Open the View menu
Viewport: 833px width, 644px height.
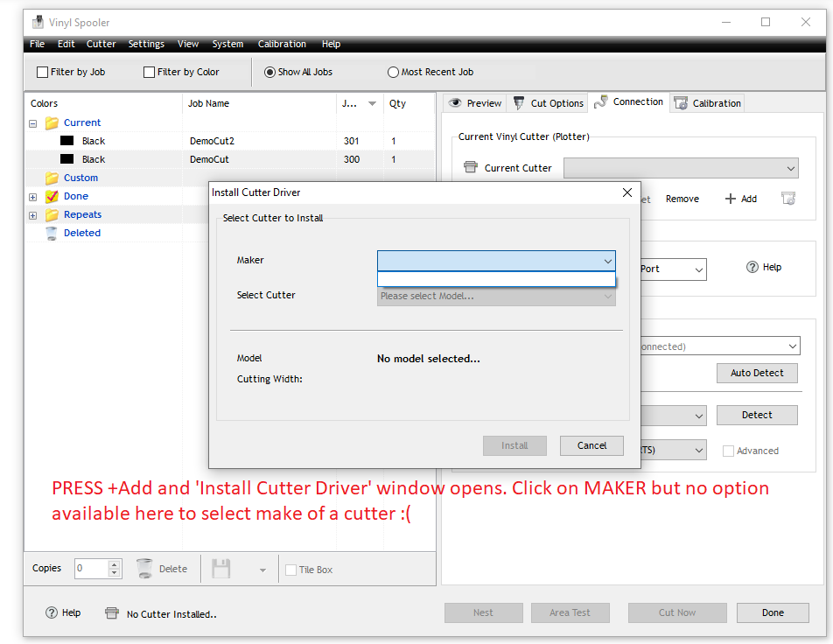coord(188,44)
